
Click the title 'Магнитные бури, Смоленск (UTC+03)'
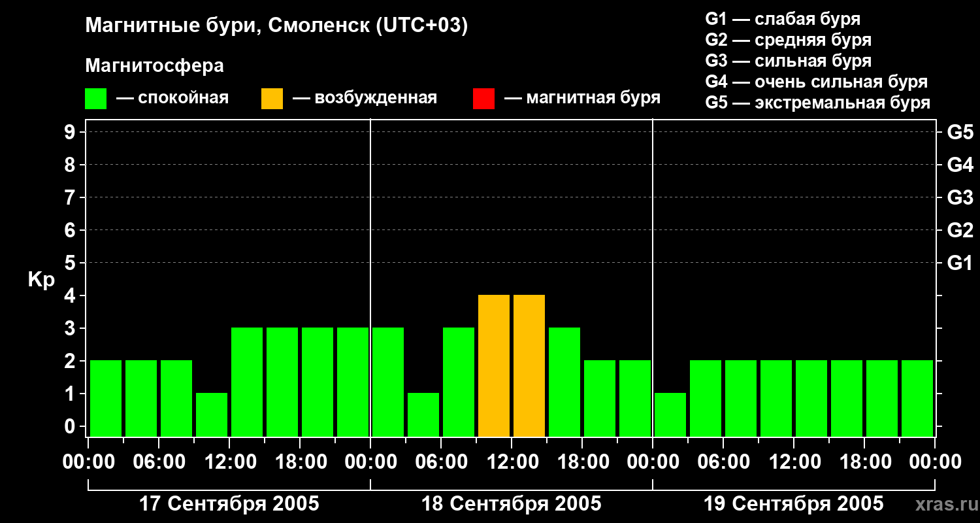point(277,26)
